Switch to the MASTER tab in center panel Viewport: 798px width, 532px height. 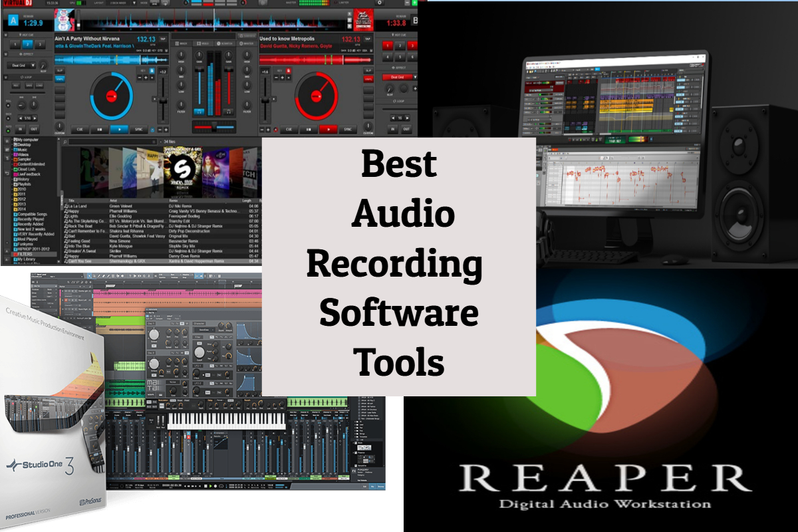(247, 43)
